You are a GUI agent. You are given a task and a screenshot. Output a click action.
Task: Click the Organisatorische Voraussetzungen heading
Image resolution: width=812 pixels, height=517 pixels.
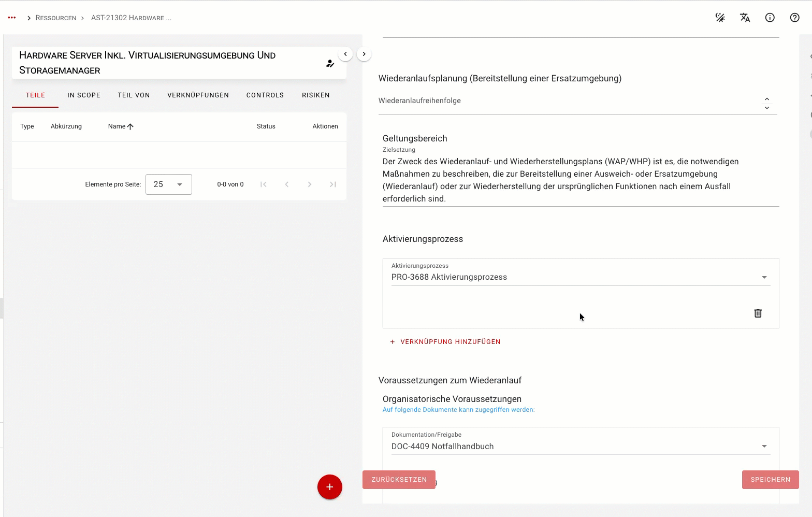pos(452,399)
